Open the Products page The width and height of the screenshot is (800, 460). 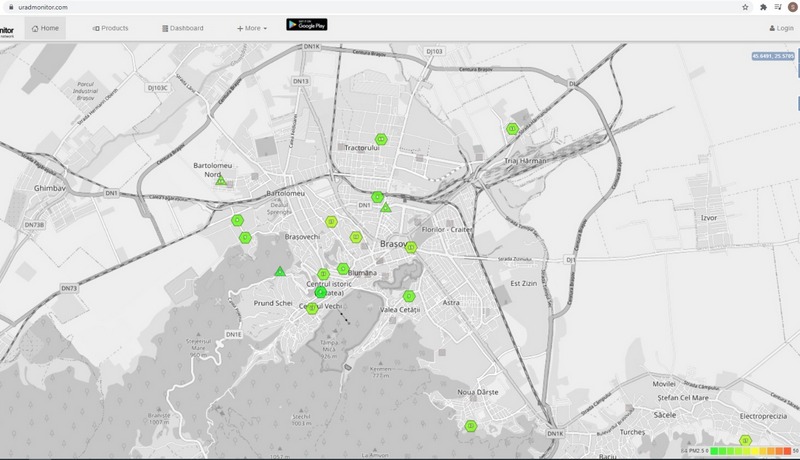(x=110, y=28)
